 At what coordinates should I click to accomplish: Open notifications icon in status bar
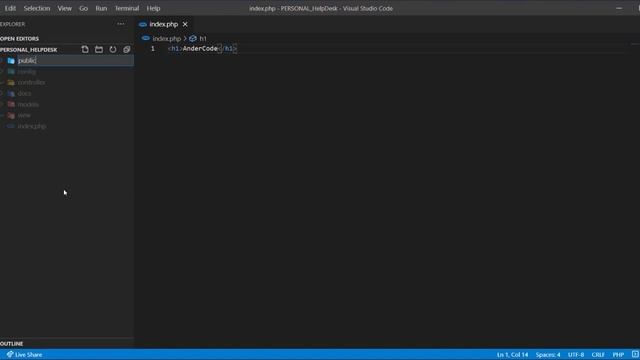click(x=635, y=355)
